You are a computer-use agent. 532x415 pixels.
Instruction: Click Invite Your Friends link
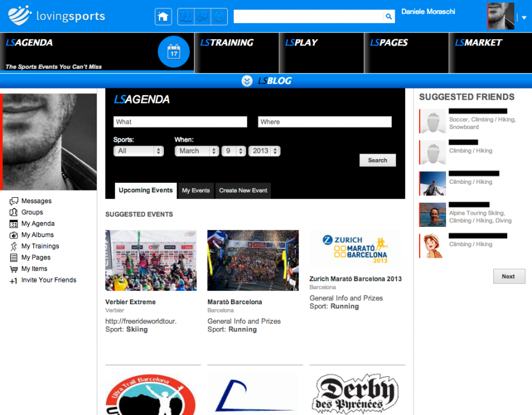(x=49, y=280)
